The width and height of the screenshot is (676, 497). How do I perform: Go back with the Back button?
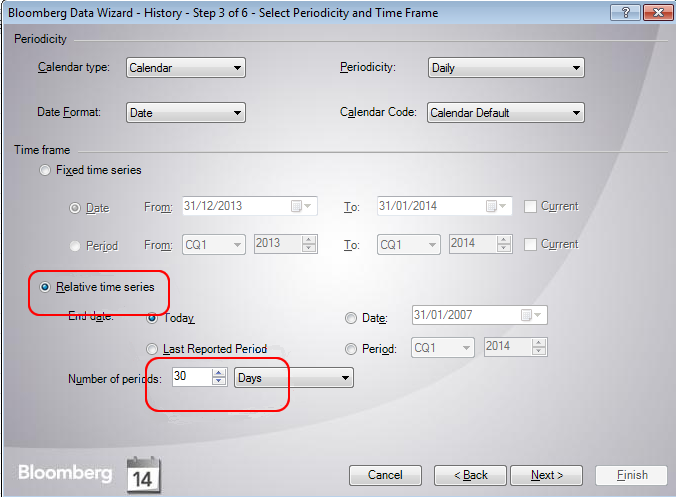point(470,475)
